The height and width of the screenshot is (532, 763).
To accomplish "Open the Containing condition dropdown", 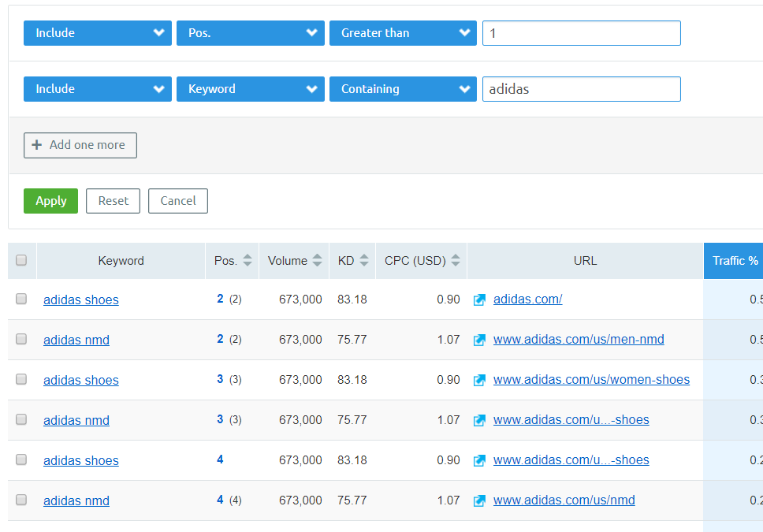I will (x=403, y=89).
